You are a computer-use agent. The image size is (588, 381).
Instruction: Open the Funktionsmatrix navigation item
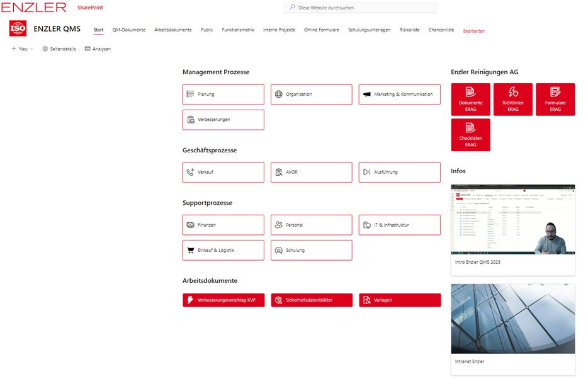tap(238, 30)
